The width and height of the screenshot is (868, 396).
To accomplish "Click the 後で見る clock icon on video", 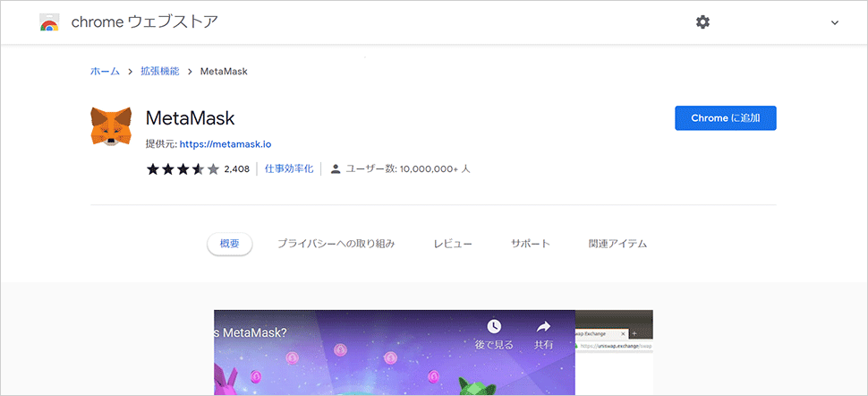I will click(x=494, y=326).
